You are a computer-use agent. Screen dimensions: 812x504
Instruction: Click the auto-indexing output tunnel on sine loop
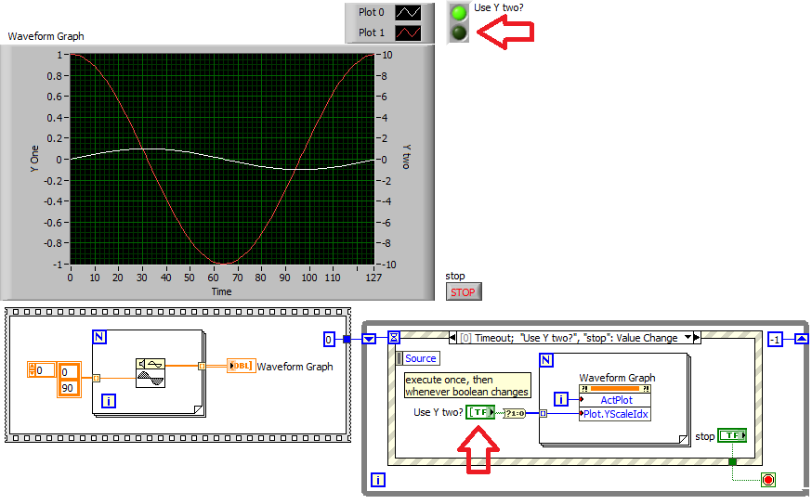[x=202, y=366]
